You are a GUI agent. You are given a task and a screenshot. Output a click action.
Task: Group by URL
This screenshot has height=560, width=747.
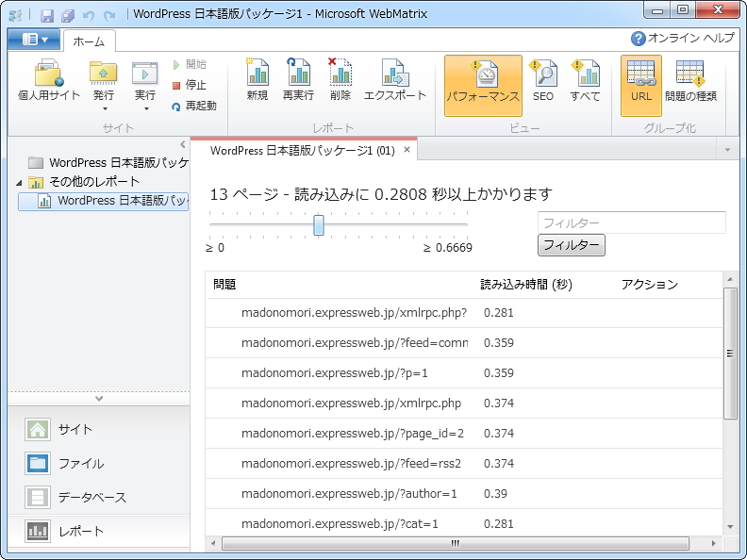point(641,86)
